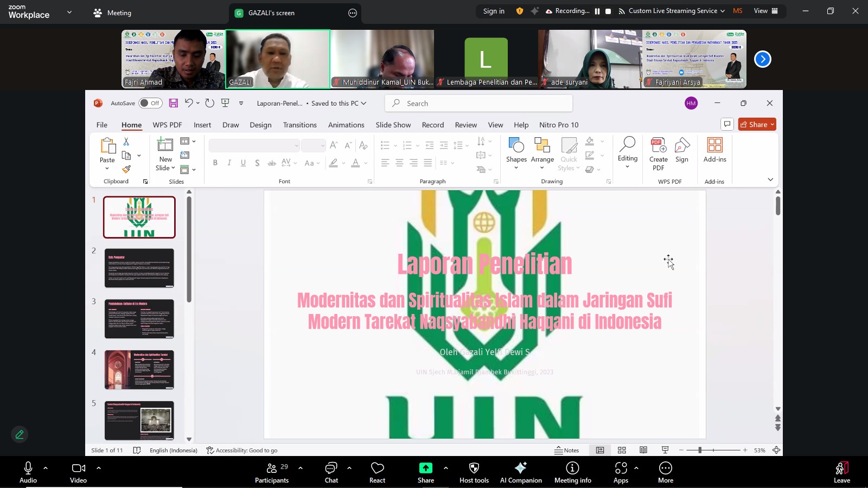Expand the audio options arrow
Viewport: 868px width, 488px height.
coord(46,467)
